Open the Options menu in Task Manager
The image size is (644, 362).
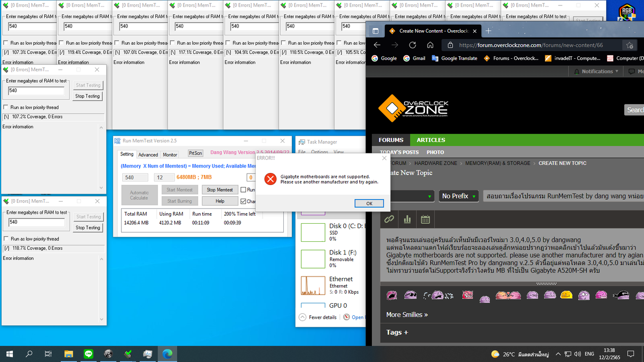point(319,151)
